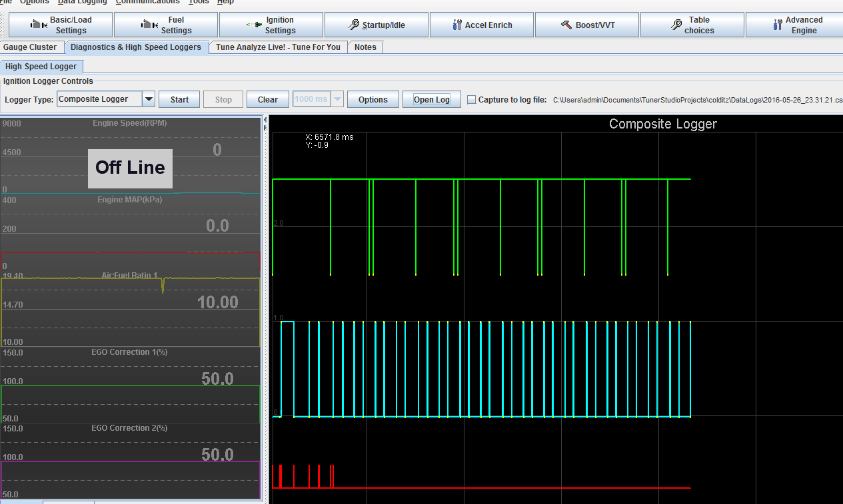The height and width of the screenshot is (504, 843).
Task: Click the Fuel Settings toolbar icon
Action: point(148,25)
